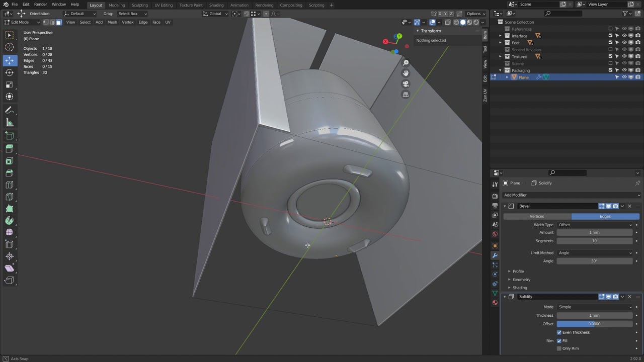Open the File menu
Screen dimensions: 644x362
(15, 5)
